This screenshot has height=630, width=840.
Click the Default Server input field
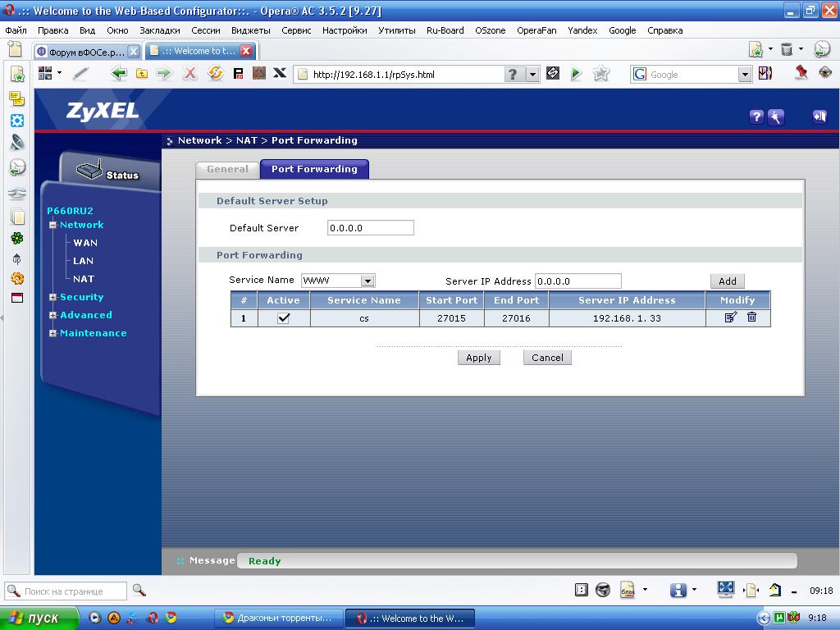point(370,228)
